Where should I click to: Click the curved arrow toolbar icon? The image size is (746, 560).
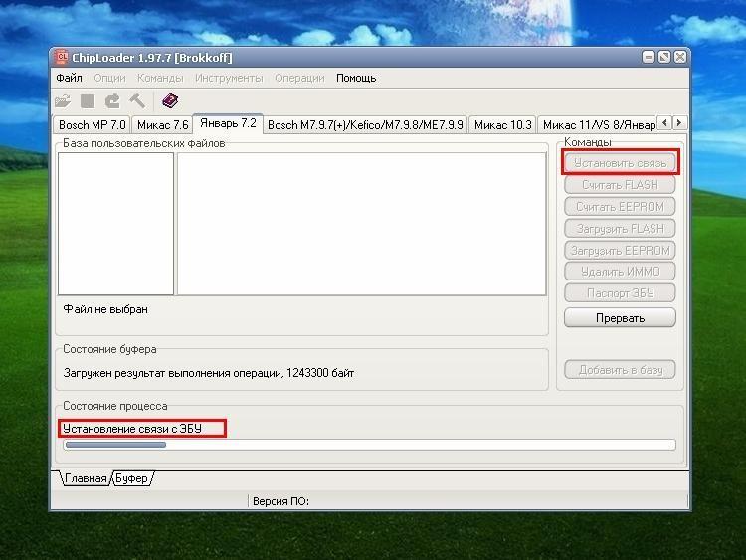[112, 101]
